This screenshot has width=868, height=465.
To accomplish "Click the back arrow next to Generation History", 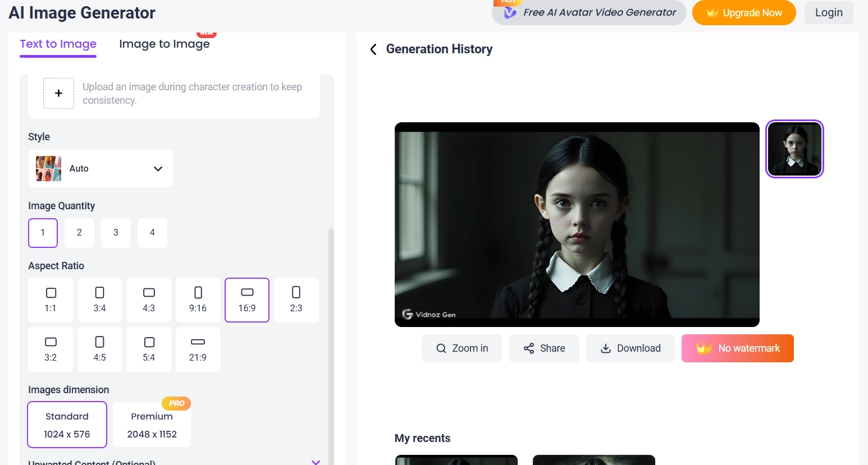I will (x=373, y=49).
